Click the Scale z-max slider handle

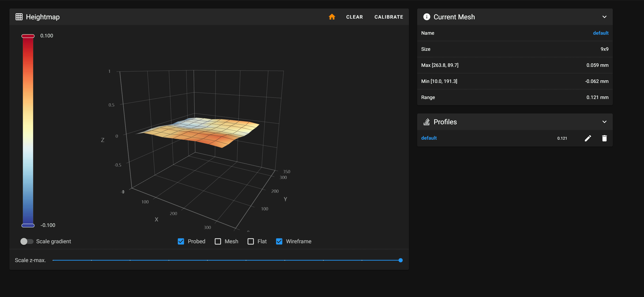[400, 260]
